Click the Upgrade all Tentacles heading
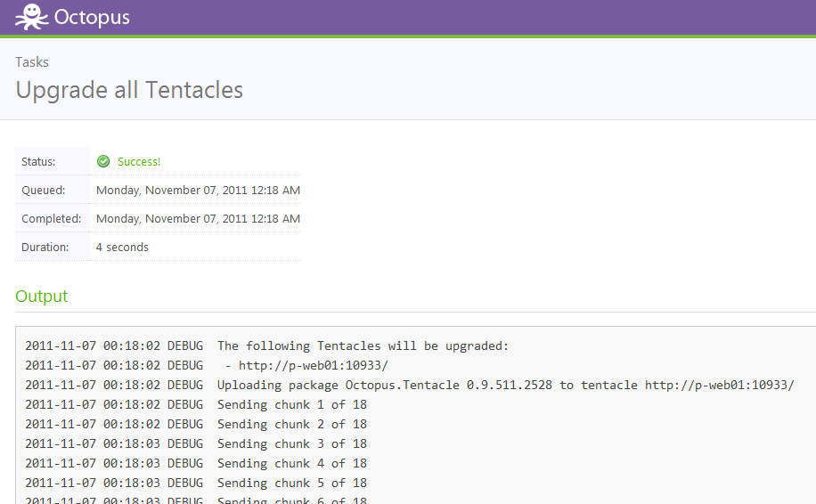Image resolution: width=816 pixels, height=504 pixels. [129, 89]
